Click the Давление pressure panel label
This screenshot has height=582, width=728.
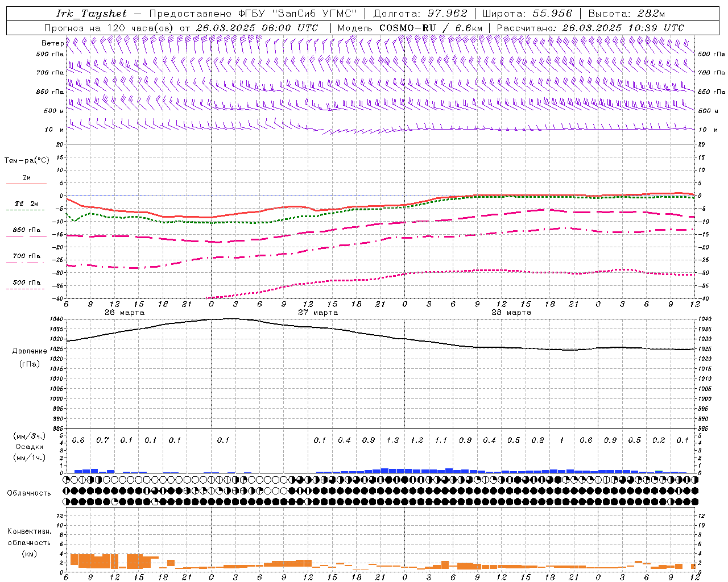point(30,351)
